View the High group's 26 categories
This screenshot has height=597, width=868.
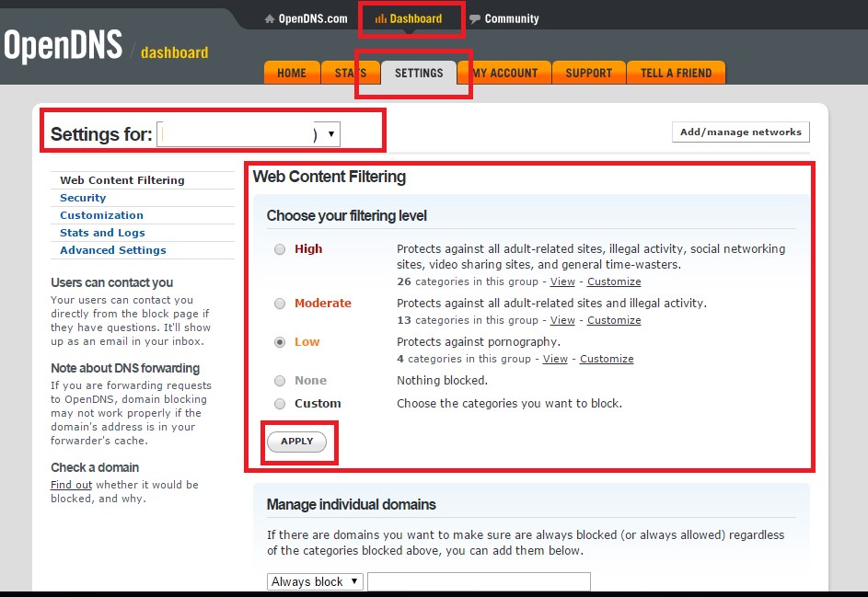pyautogui.click(x=562, y=281)
